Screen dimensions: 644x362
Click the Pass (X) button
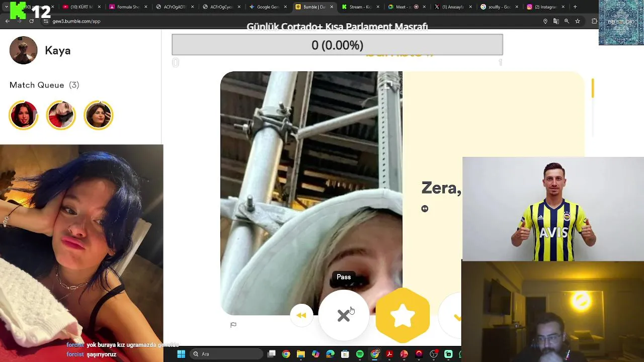point(344,315)
